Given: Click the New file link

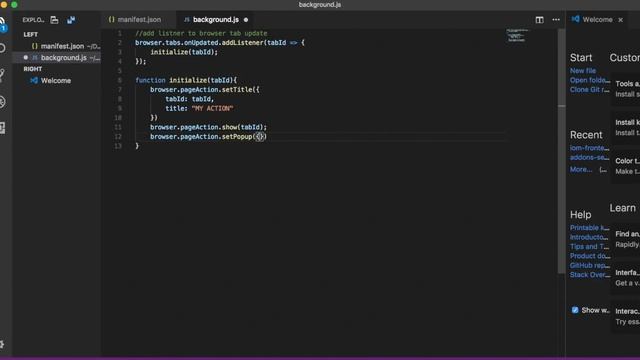Looking at the screenshot, I should tap(582, 71).
